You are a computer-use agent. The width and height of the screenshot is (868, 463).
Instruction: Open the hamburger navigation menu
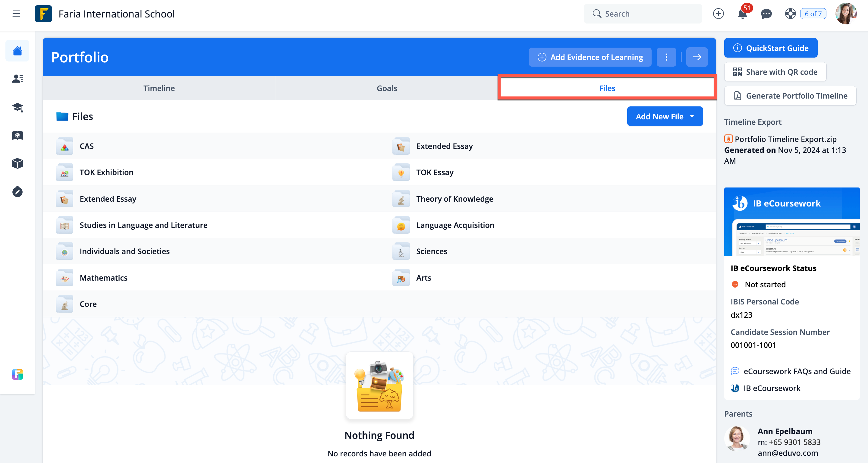coord(16,14)
